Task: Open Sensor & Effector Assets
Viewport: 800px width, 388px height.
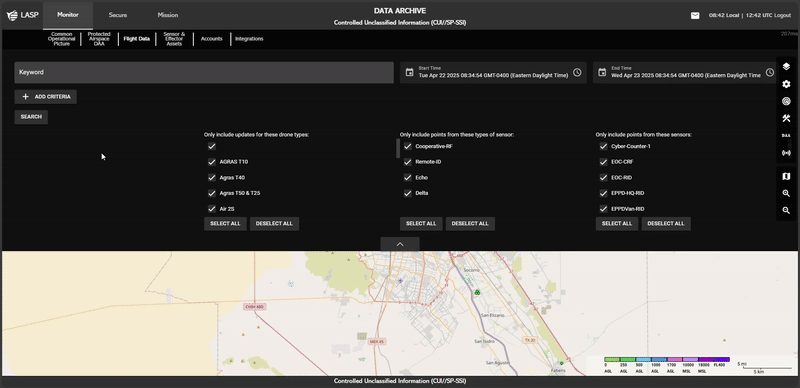Action: pos(174,39)
